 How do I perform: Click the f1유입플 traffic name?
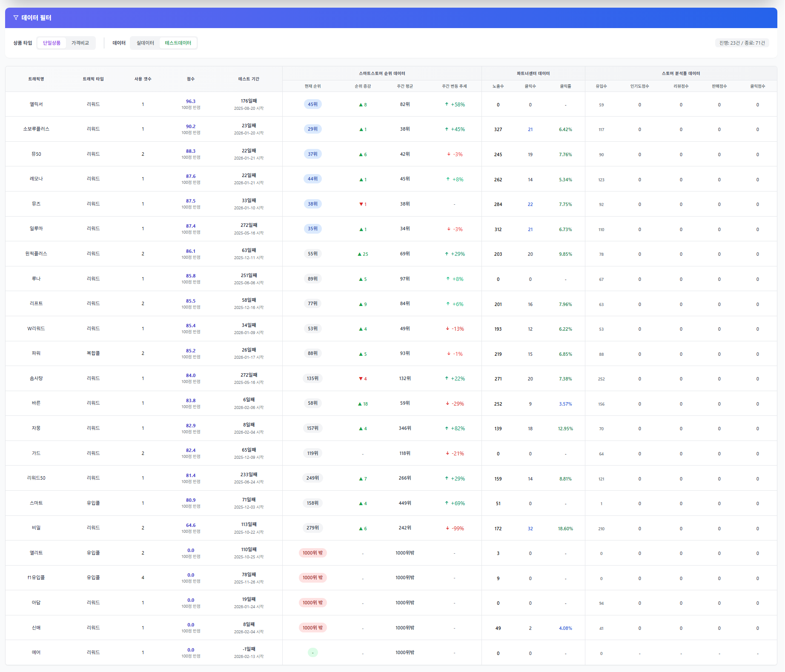[36, 578]
